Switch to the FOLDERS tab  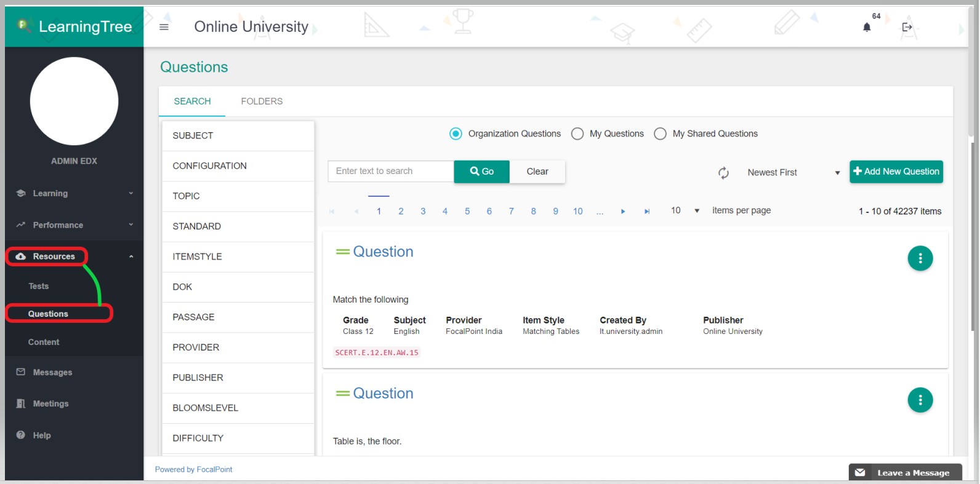[262, 101]
